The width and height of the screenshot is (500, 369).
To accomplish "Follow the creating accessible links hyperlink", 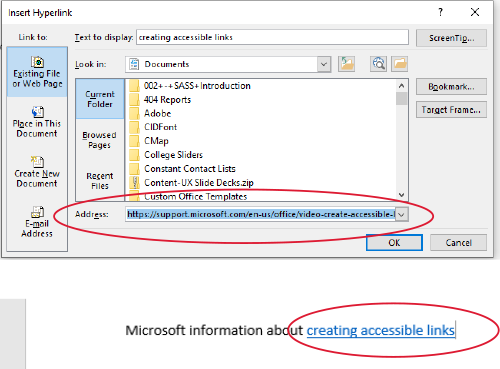I will (380, 331).
